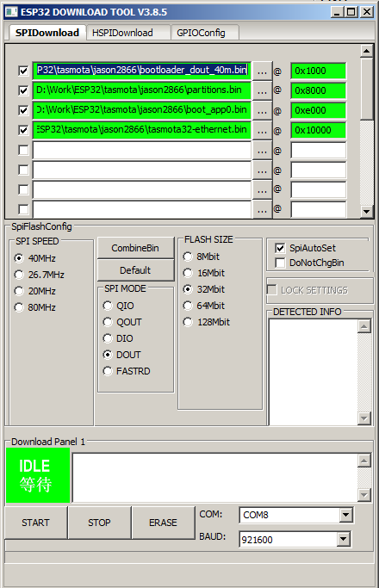Uncheck the bootloader_dout_40m.bin row checkbox
Screen dimensions: 379x588
pos(23,71)
